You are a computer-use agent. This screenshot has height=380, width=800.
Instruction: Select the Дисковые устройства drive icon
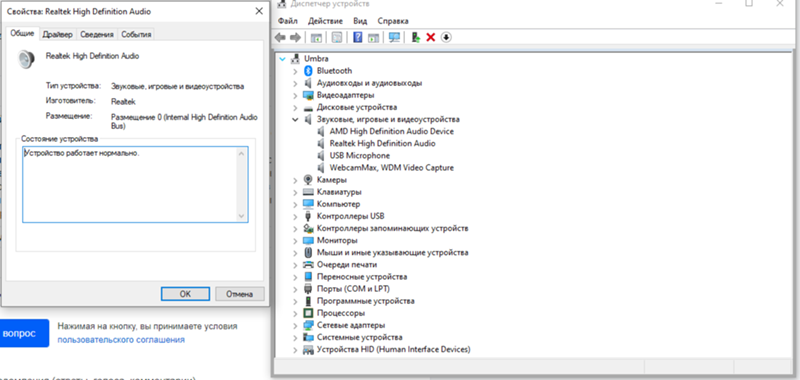pyautogui.click(x=308, y=108)
